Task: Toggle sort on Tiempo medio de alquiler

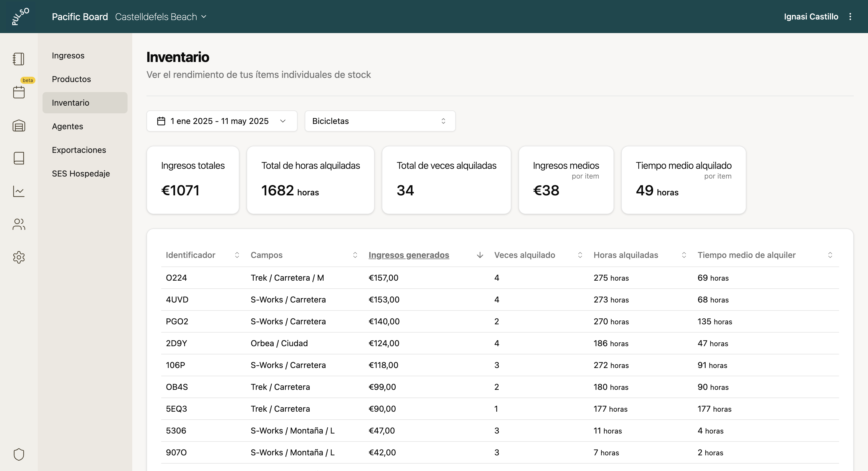Action: tap(830, 255)
